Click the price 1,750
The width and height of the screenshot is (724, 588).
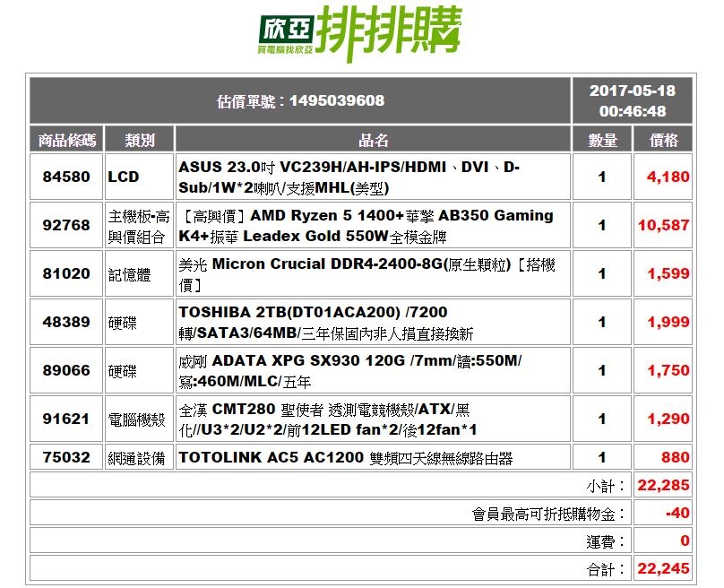[668, 370]
